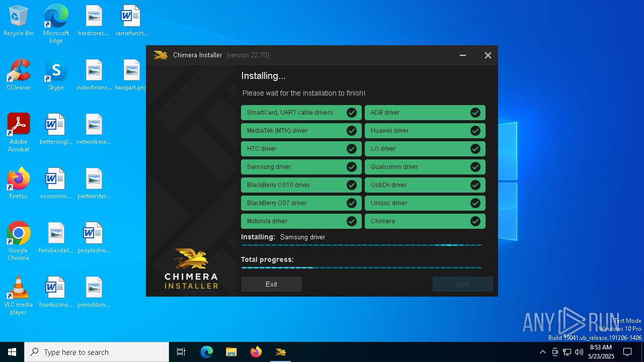644x362 pixels.
Task: Click the Chimera Installer taskbar button
Action: 281,352
